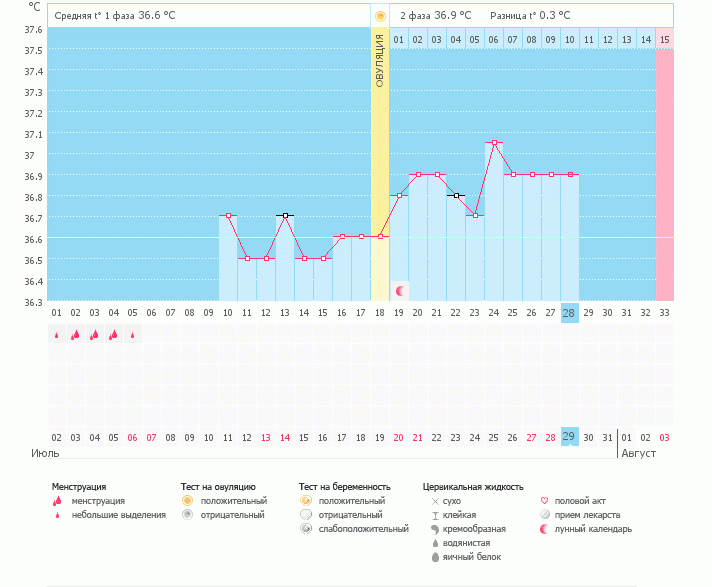Click the black-marked temperature point on day 13
712x587 pixels.
[x=285, y=215]
